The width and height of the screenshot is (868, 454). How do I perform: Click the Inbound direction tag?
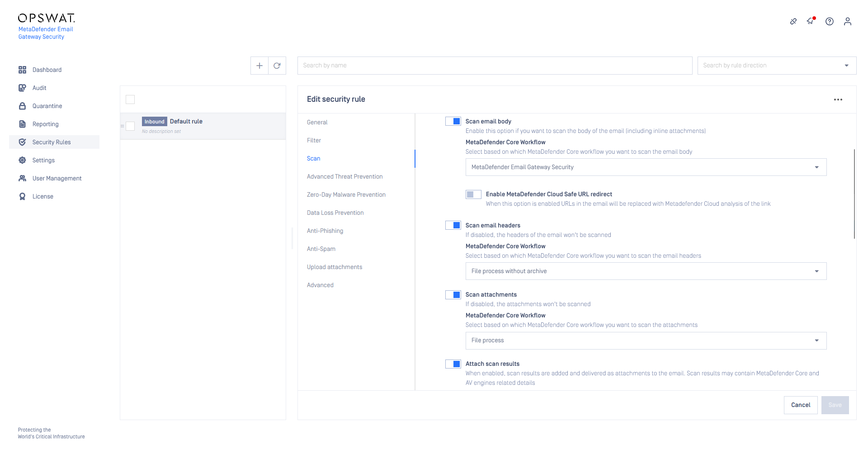[155, 121]
